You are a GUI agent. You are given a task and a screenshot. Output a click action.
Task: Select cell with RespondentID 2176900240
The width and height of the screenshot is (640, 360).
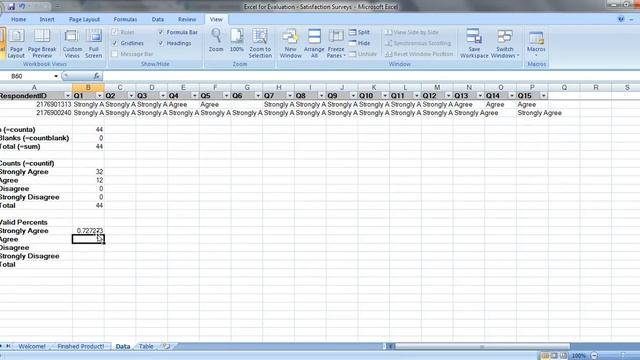point(36,113)
